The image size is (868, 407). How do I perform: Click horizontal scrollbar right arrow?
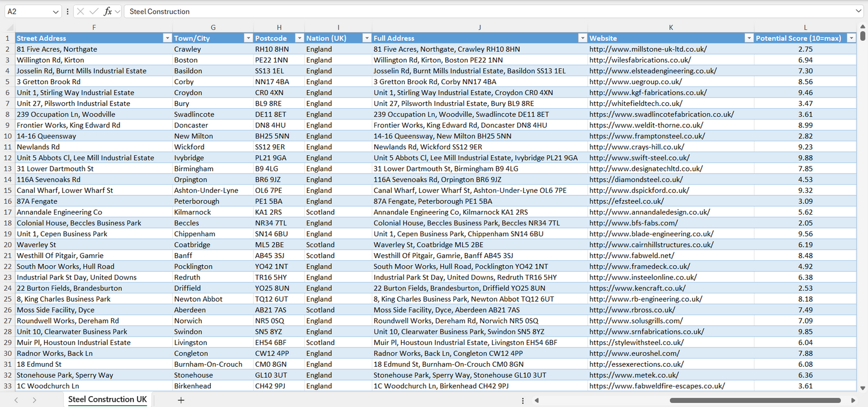853,400
